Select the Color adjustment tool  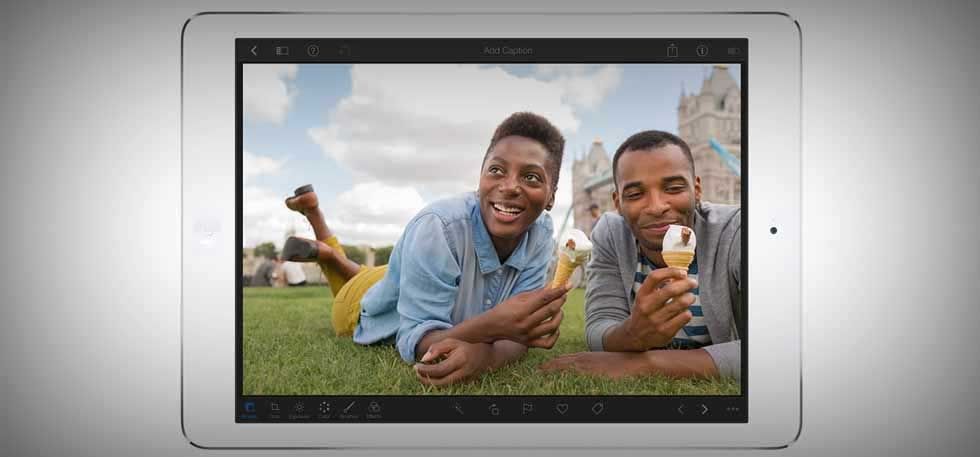point(324,409)
